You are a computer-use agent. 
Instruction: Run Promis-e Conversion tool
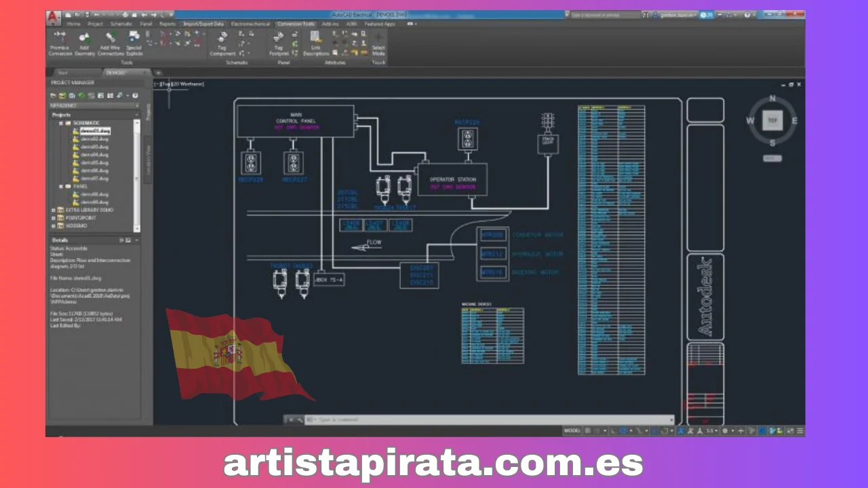click(x=60, y=43)
